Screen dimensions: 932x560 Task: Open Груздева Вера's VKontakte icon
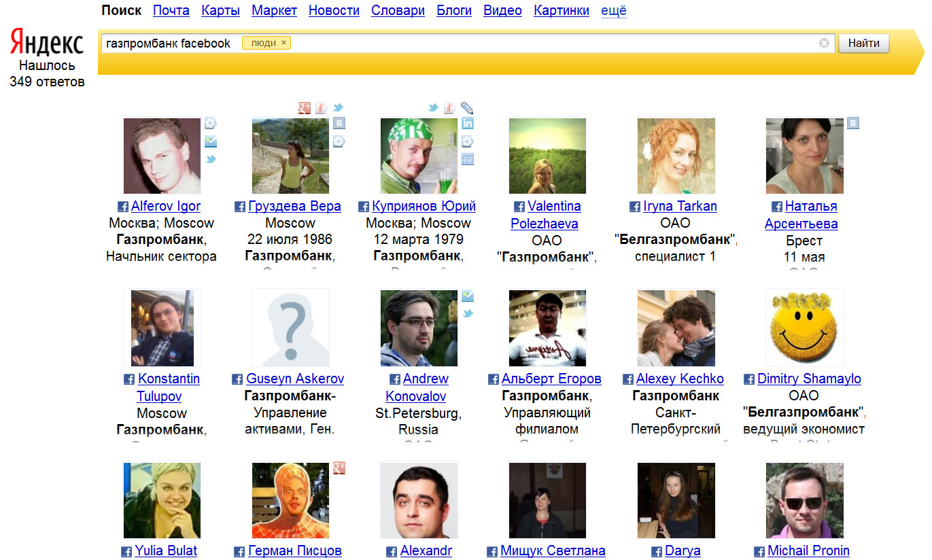click(x=339, y=123)
